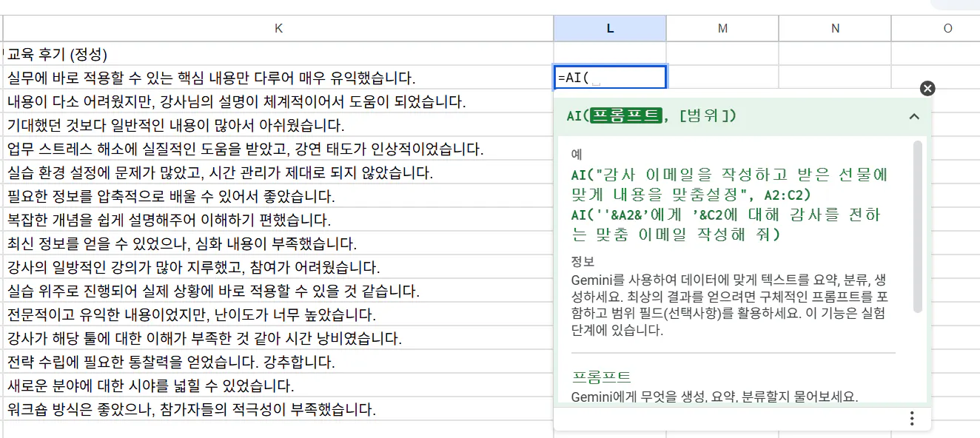Collapse the AI function help panel

(x=914, y=116)
